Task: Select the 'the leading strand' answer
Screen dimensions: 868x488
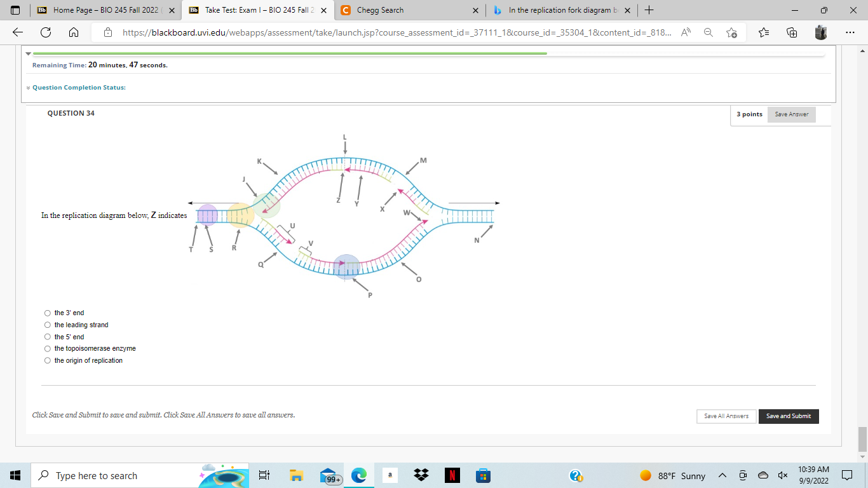Action: 47,324
